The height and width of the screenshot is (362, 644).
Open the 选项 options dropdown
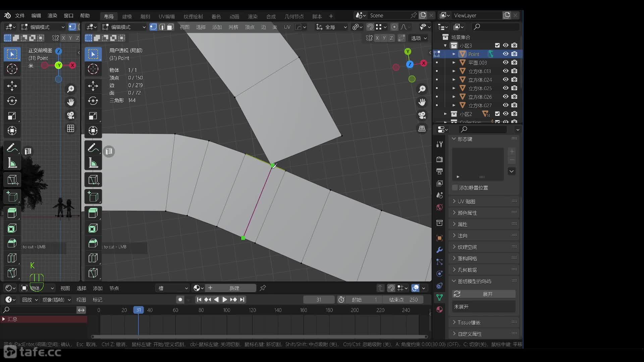pyautogui.click(x=419, y=38)
